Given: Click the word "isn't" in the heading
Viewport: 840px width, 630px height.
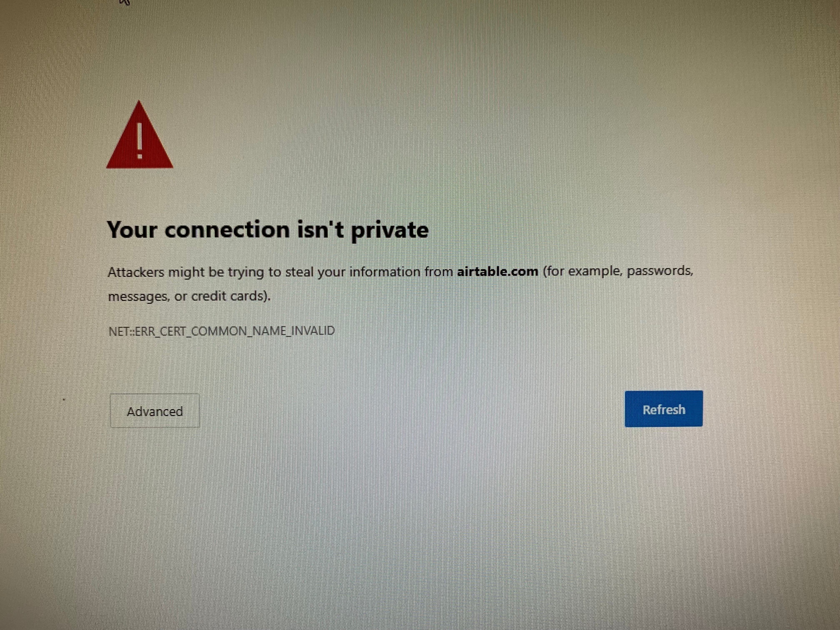Looking at the screenshot, I should (320, 230).
